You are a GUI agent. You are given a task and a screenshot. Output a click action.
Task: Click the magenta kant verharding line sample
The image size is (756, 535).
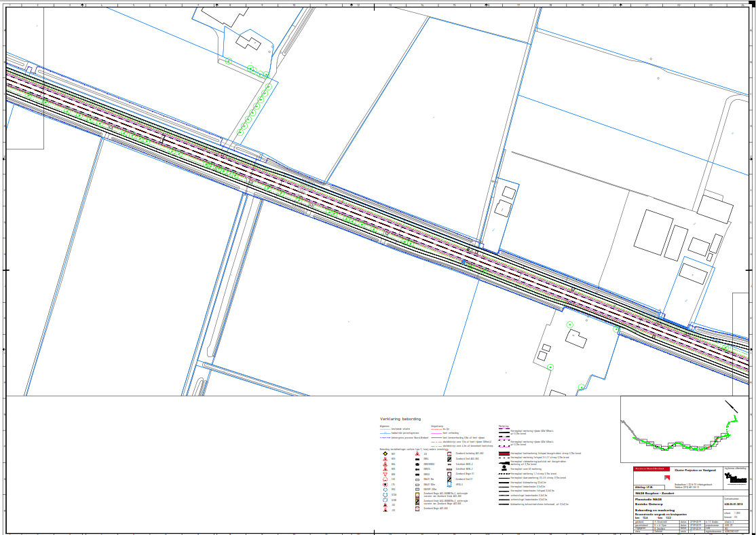tap(436, 433)
